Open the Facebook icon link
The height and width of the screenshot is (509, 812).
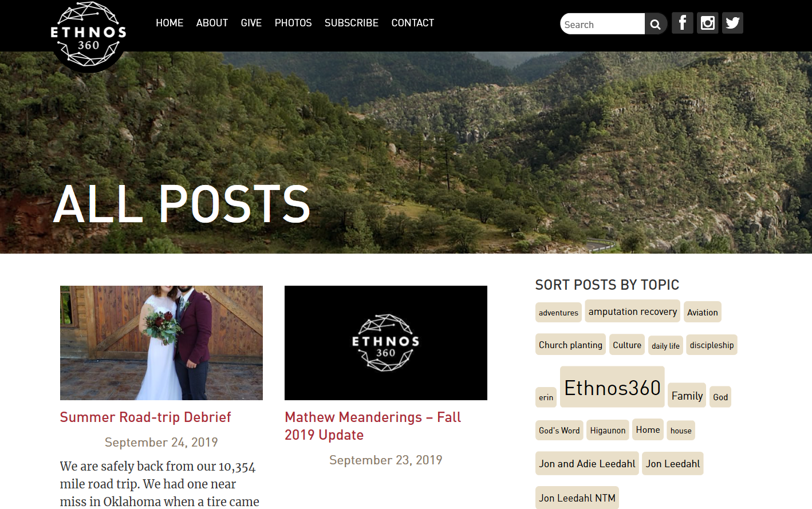pyautogui.click(x=683, y=23)
